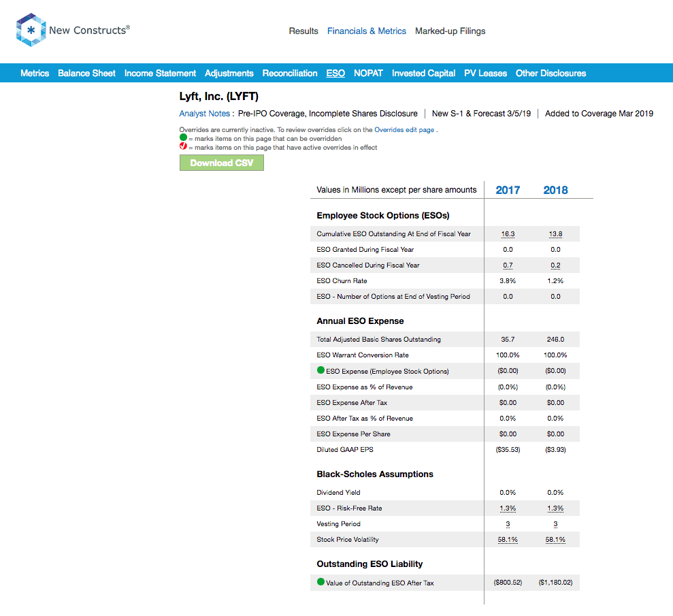
Task: Open the Overrides edit page link
Action: [x=404, y=129]
